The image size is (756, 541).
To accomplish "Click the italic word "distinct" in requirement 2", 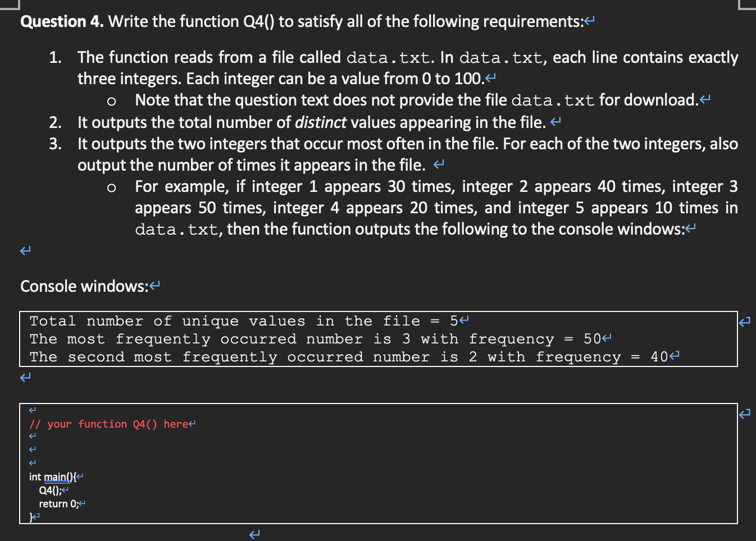I will tap(321, 122).
